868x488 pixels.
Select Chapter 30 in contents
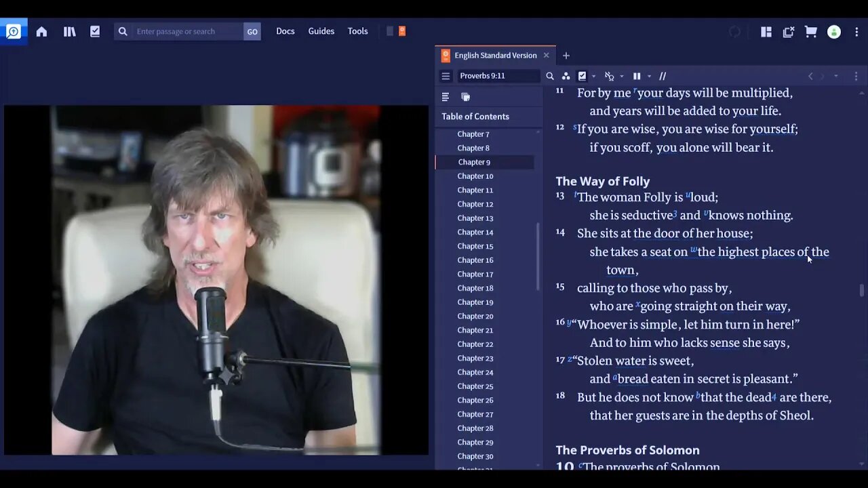click(x=475, y=456)
